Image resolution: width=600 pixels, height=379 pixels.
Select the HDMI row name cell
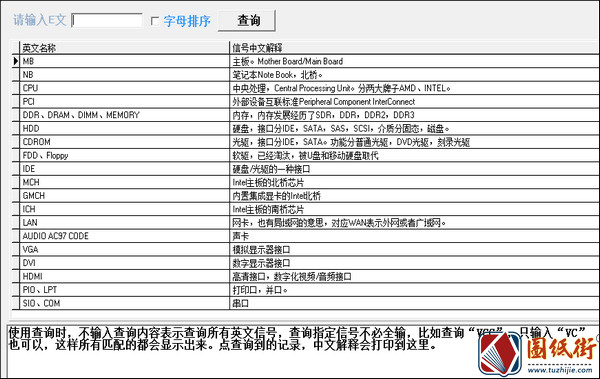coord(124,276)
